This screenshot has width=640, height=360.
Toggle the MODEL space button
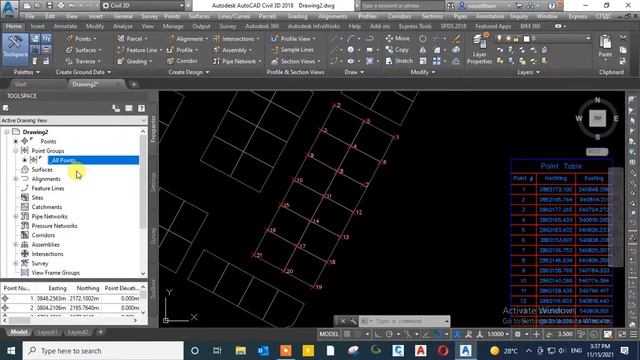(x=329, y=334)
